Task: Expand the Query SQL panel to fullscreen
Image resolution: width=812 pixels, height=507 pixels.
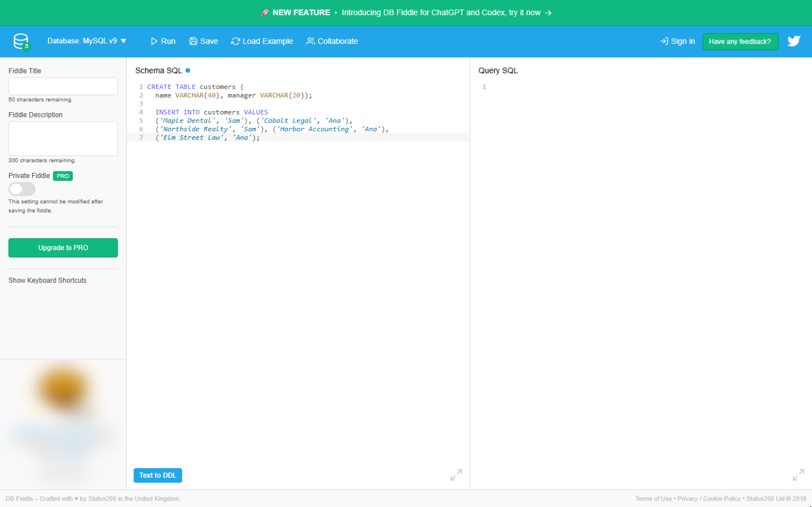Action: coord(798,475)
